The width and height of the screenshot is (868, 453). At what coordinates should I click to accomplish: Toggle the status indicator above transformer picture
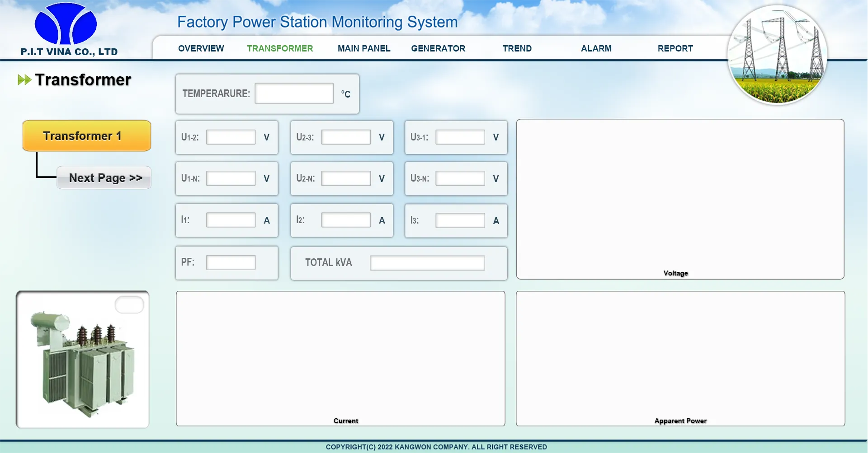click(x=129, y=305)
